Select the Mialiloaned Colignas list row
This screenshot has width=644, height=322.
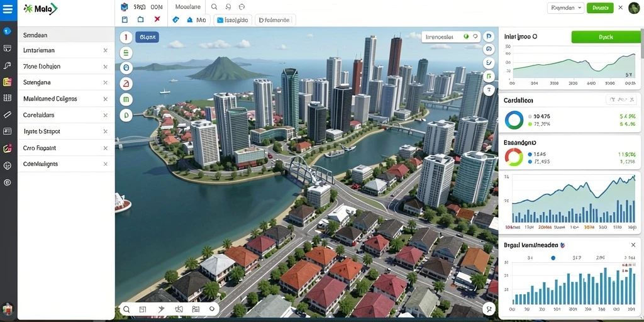point(65,99)
